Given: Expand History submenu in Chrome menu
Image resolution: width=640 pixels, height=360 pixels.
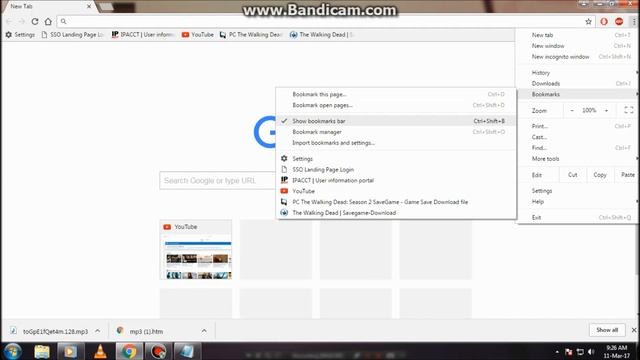Looking at the screenshot, I should [x=578, y=73].
